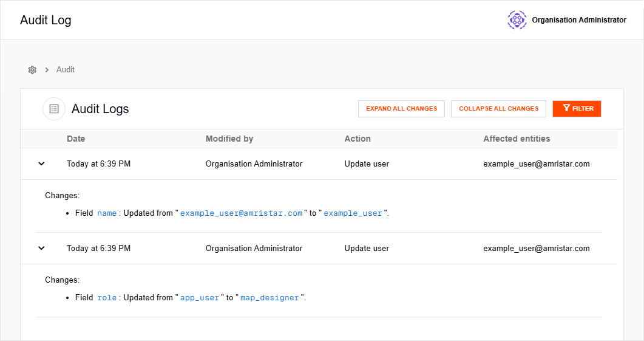Click the 'name' field label
The height and width of the screenshot is (341, 644).
click(x=107, y=213)
